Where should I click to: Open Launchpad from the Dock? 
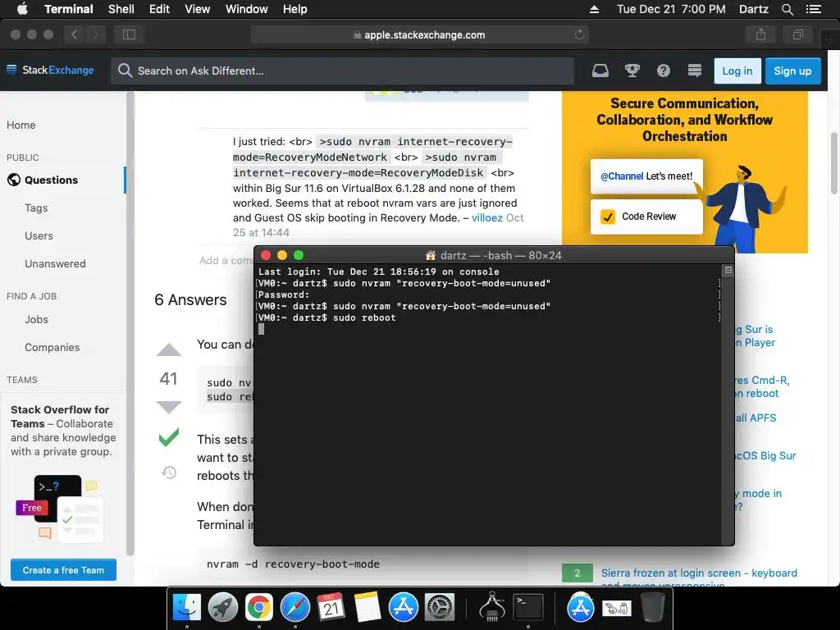pos(223,608)
